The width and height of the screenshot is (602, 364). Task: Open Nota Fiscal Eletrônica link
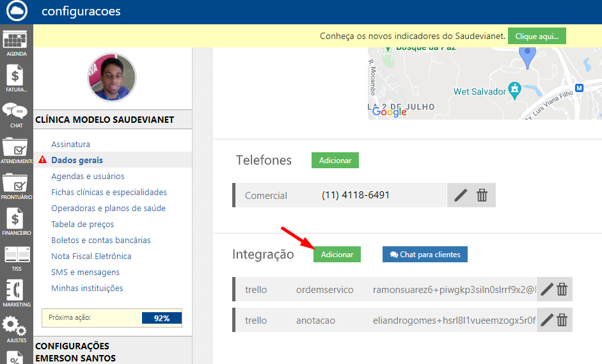coord(91,256)
